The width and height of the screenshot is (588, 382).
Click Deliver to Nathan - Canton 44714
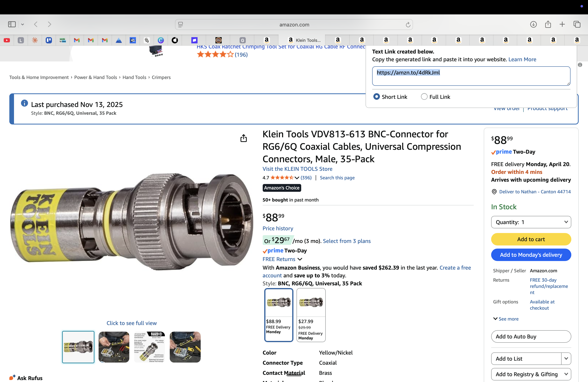point(535,192)
